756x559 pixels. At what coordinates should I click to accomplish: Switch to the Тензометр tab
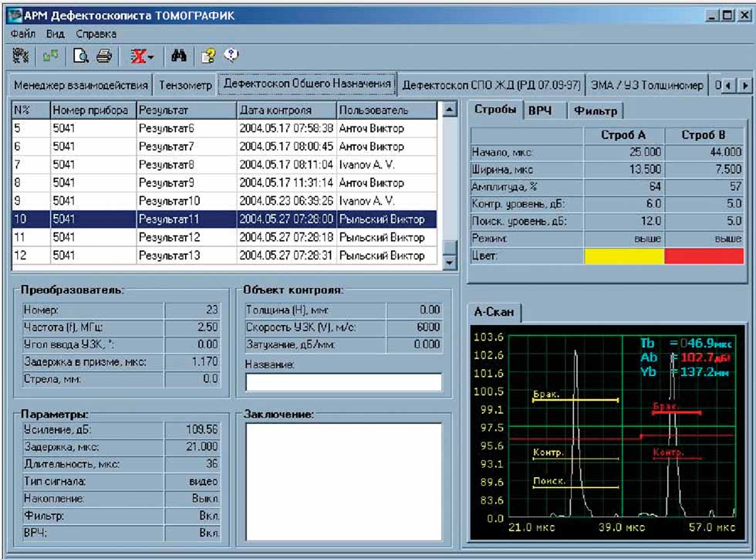[x=185, y=85]
